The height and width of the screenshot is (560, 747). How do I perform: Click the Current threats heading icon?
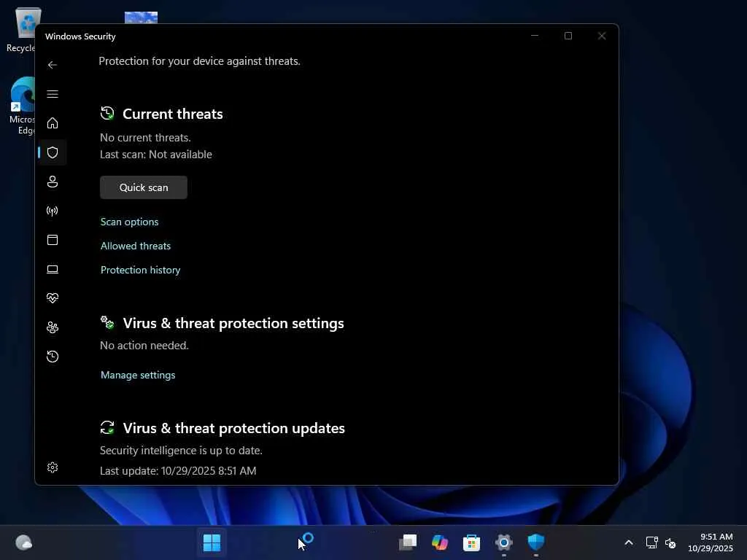tap(107, 113)
